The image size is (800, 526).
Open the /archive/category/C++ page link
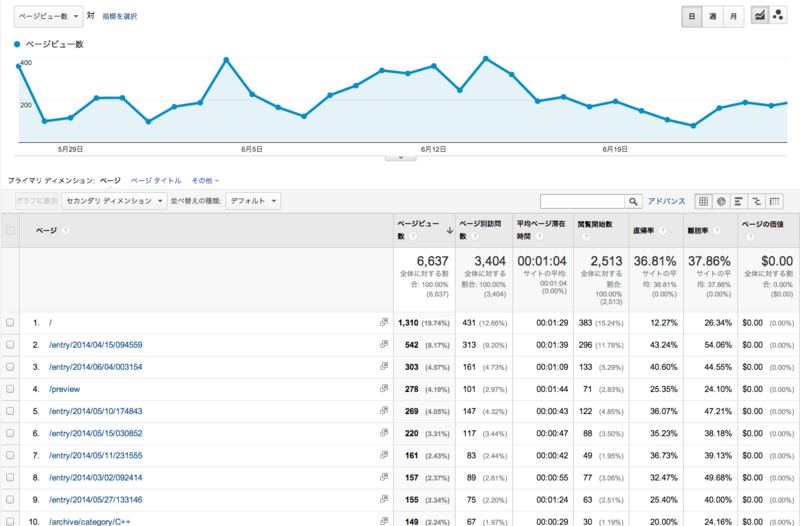pyautogui.click(x=89, y=521)
